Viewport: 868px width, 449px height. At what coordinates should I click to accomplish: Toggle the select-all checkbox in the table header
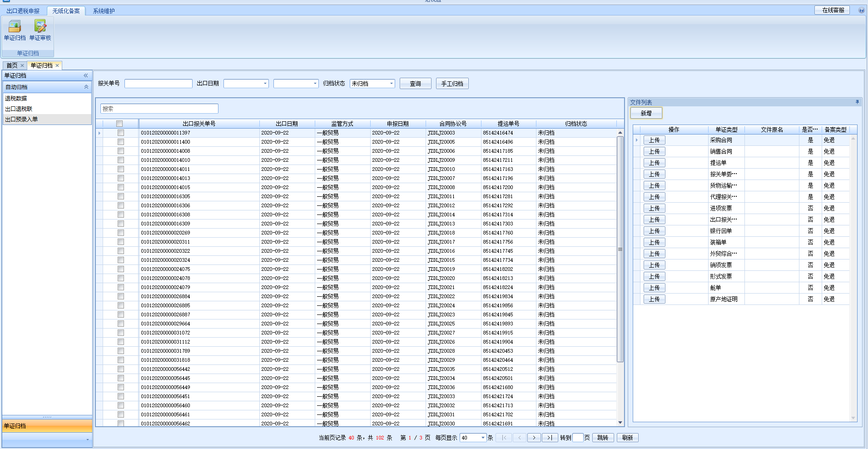click(x=119, y=124)
